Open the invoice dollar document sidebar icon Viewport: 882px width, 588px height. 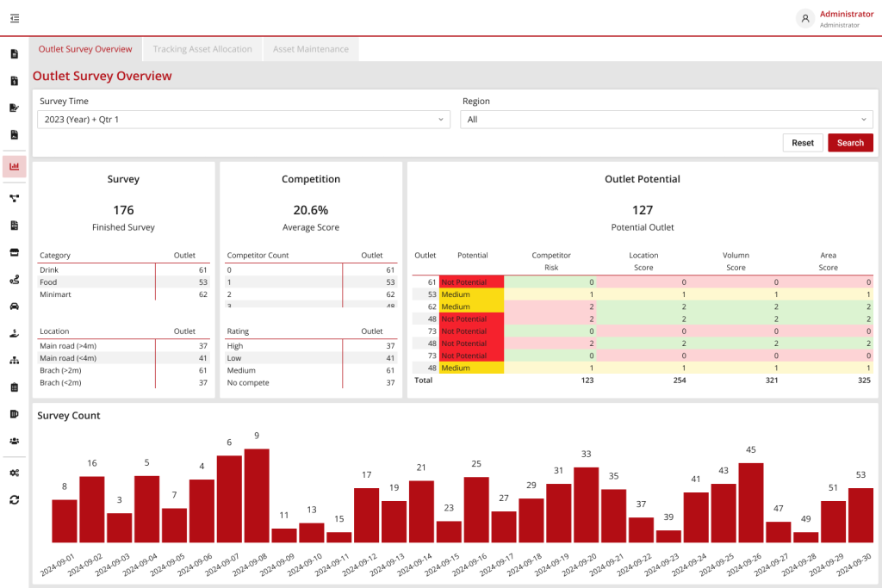click(14, 81)
